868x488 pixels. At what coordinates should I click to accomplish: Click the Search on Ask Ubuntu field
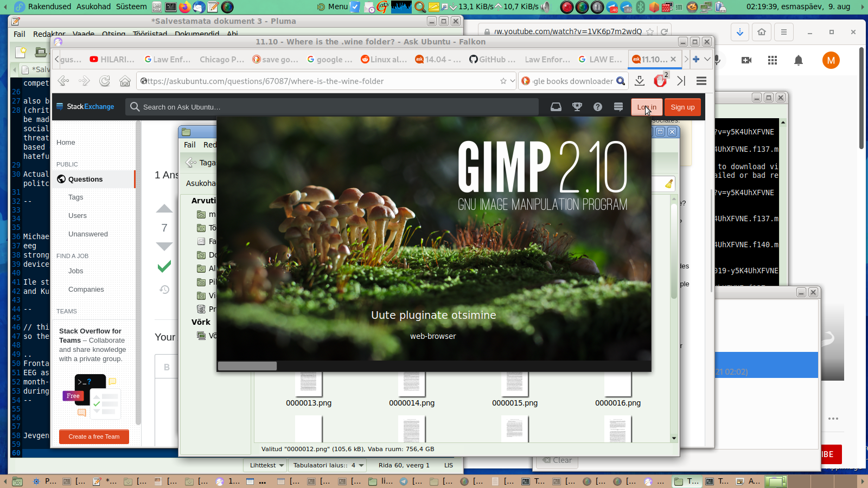coord(332,107)
